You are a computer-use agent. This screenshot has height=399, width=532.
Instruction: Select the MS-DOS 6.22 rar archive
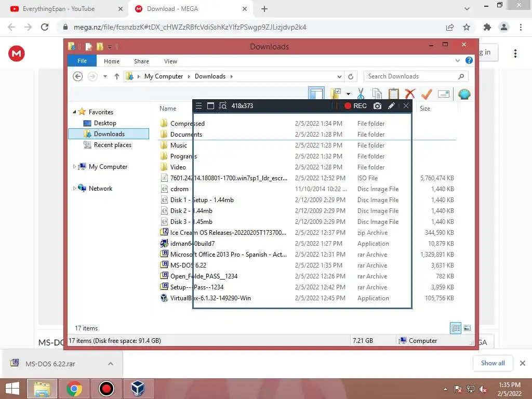(188, 265)
